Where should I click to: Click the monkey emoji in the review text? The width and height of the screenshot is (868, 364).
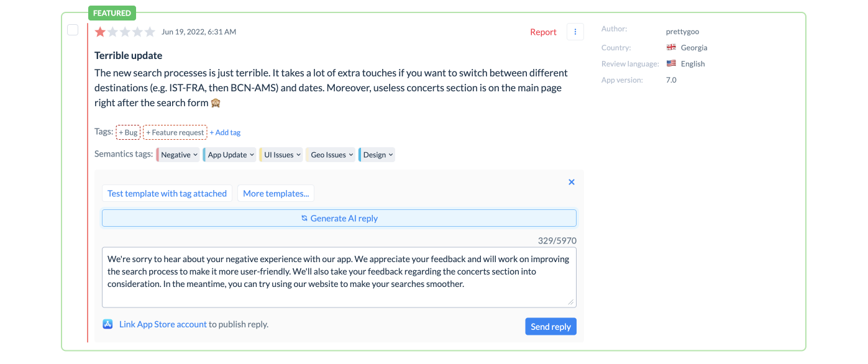pos(214,102)
